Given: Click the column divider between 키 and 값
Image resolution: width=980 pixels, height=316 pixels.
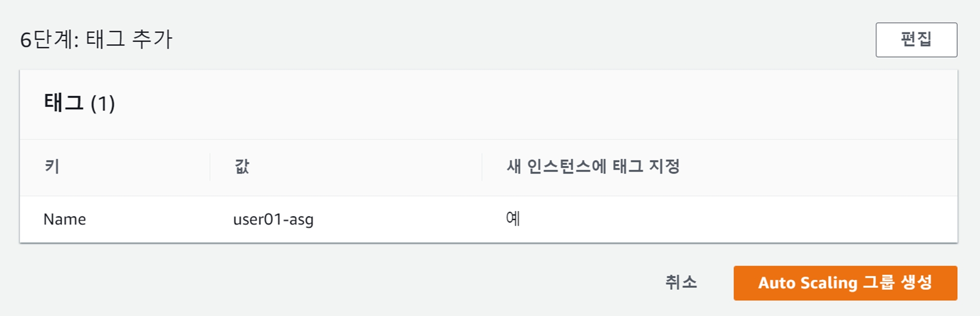Looking at the screenshot, I should tap(210, 167).
